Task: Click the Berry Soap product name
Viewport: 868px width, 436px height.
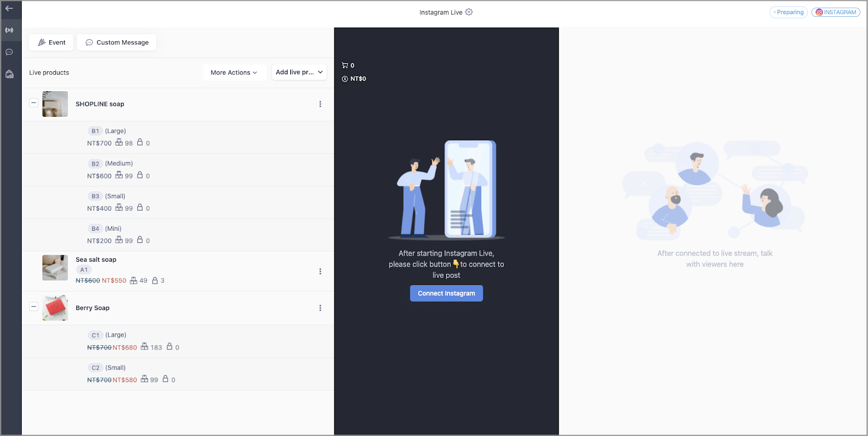Action: pos(93,308)
